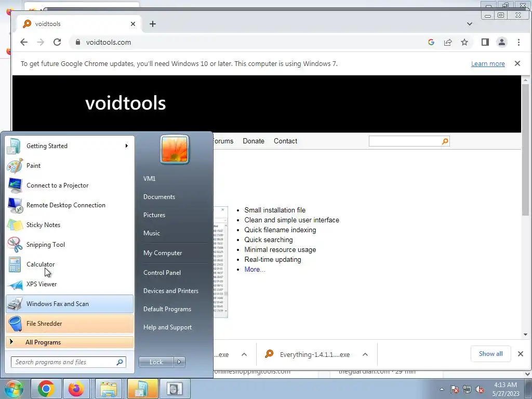Click network tray icon
The image size is (532, 399).
click(x=467, y=389)
